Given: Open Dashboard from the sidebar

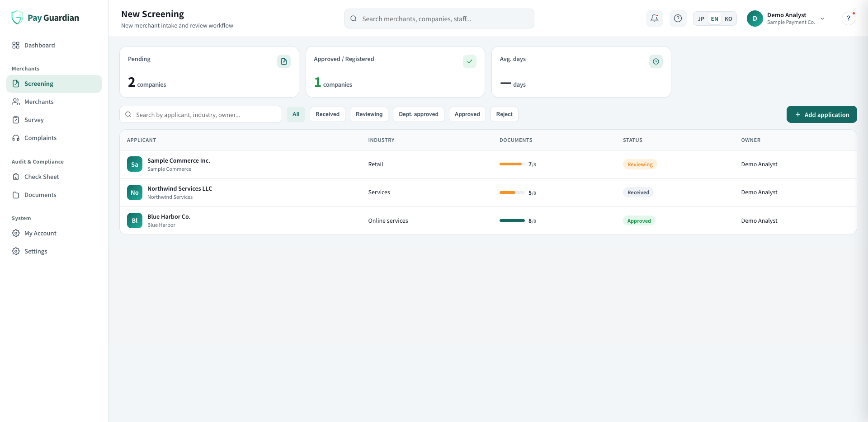Looking at the screenshot, I should [54, 45].
